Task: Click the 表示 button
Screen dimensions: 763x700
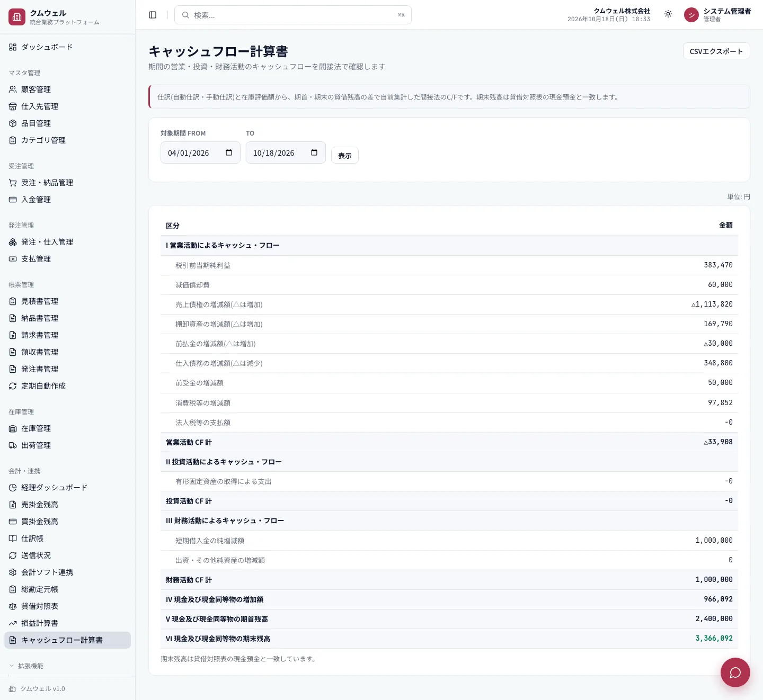Action: [345, 155]
